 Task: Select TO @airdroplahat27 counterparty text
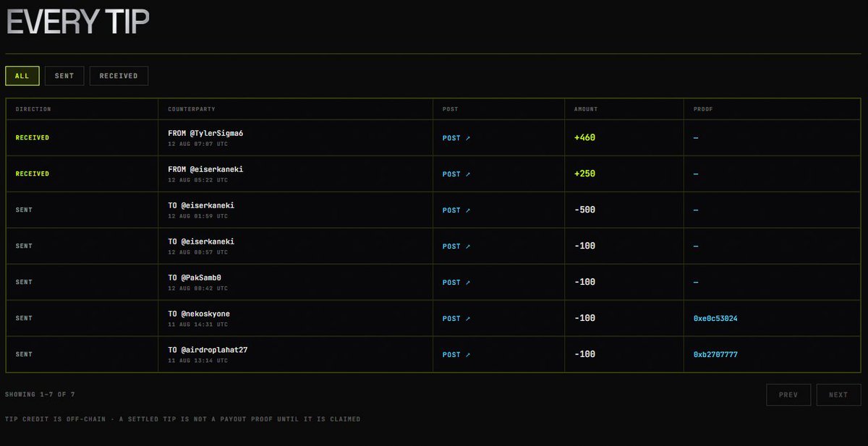(x=208, y=350)
